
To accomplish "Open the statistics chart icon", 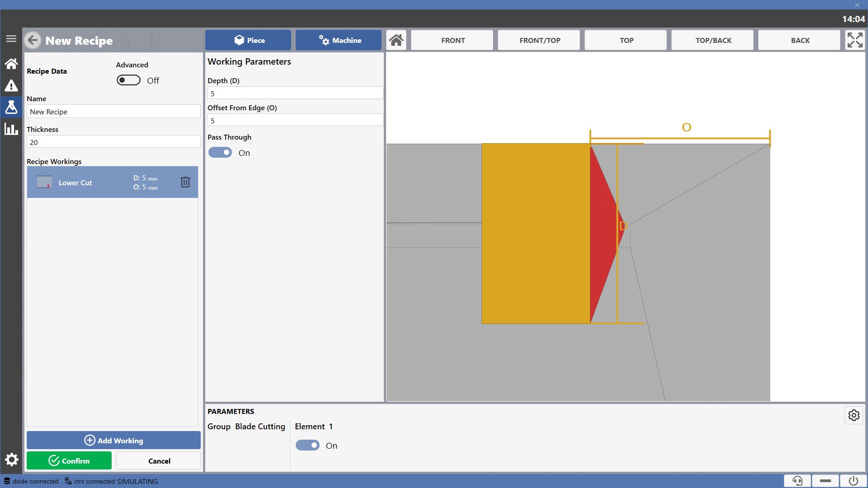I will [11, 129].
